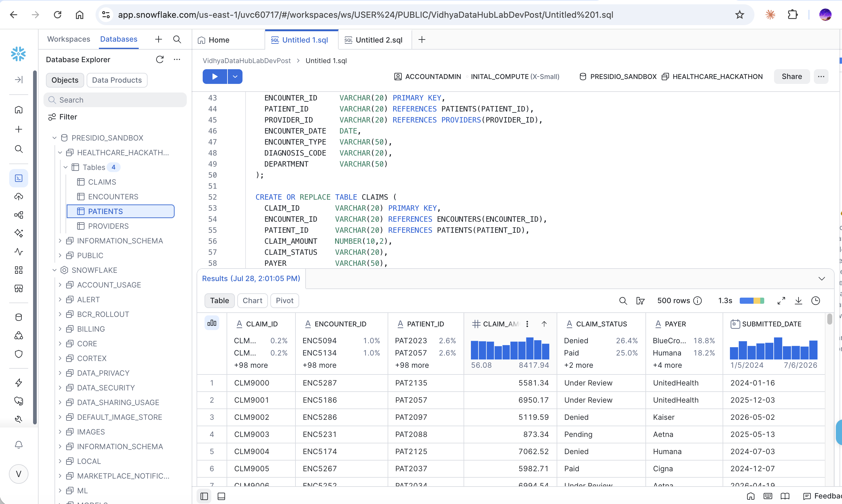The height and width of the screenshot is (504, 842).
Task: Select the CLAIMS table in tree
Action: (x=102, y=182)
